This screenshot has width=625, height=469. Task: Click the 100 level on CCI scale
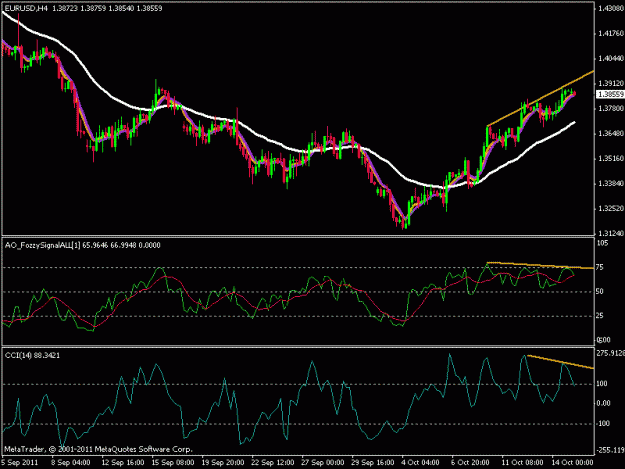point(602,384)
